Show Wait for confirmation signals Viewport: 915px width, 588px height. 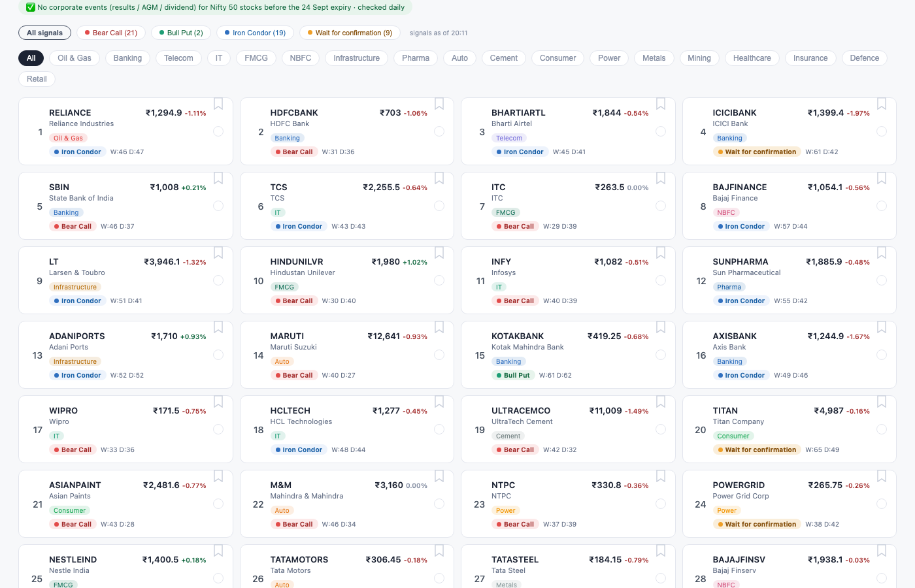click(350, 33)
